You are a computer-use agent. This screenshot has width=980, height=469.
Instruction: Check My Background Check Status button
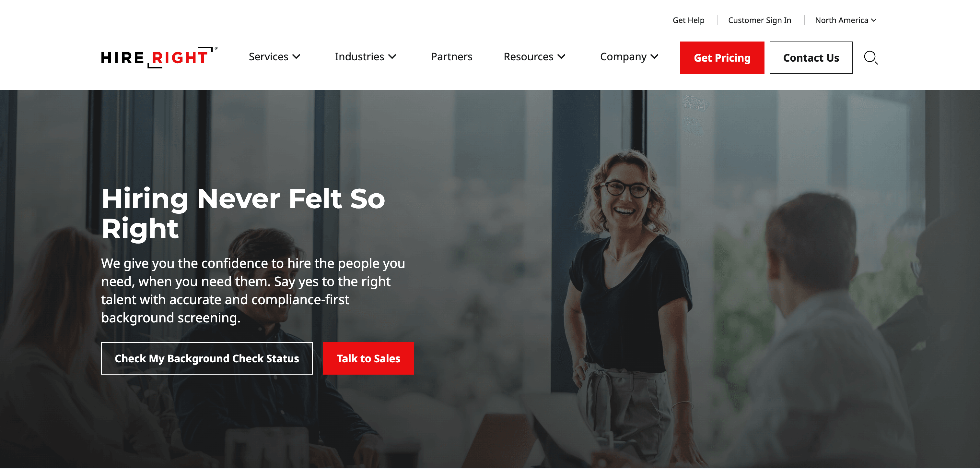(206, 358)
